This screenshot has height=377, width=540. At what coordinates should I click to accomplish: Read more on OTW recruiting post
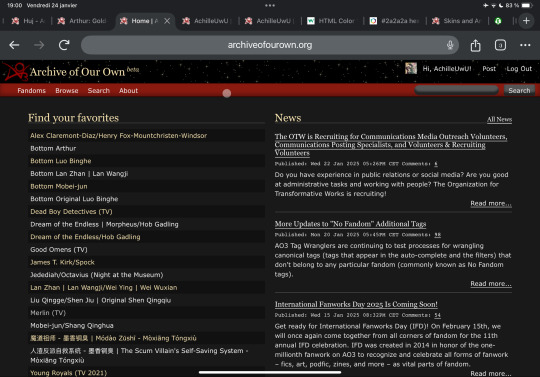click(x=491, y=203)
